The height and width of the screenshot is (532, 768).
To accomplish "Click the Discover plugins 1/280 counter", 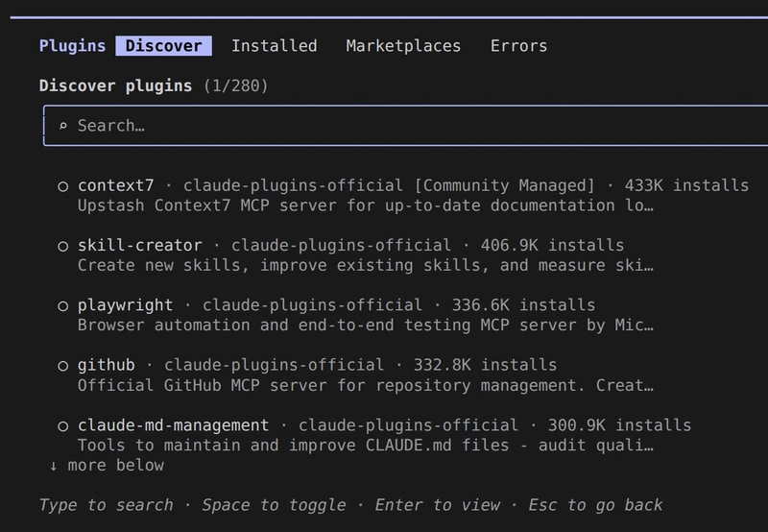I will click(x=236, y=86).
